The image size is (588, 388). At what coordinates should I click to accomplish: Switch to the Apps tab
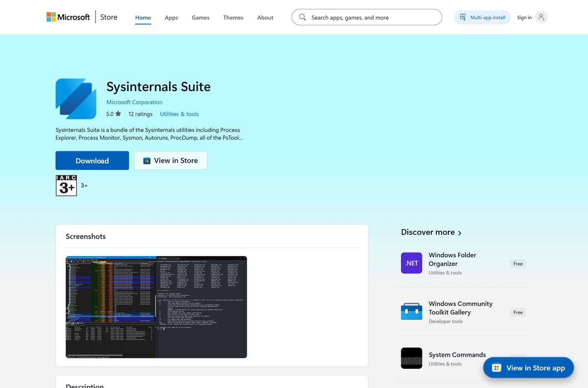171,18
